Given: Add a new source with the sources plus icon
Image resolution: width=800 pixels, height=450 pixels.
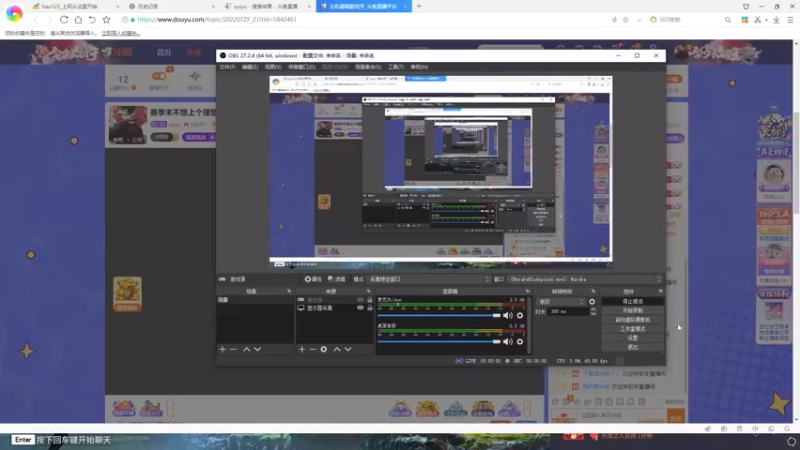Looking at the screenshot, I should (302, 349).
